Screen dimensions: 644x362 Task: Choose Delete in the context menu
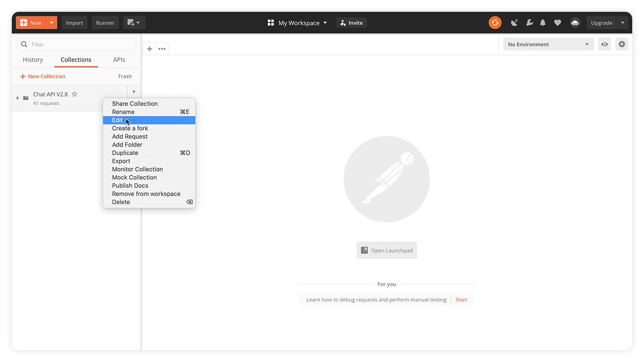coord(149,202)
